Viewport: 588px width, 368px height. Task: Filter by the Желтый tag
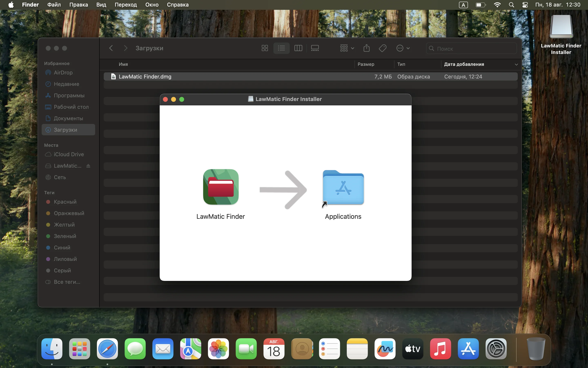coord(68,225)
